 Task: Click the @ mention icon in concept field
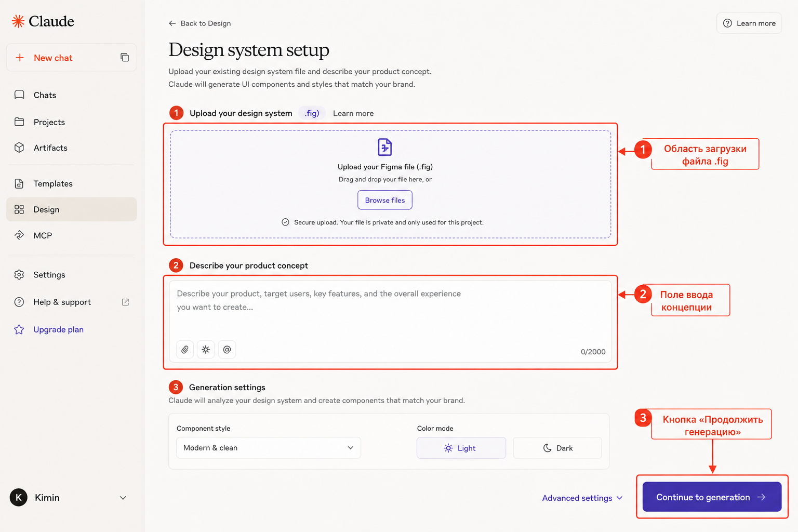point(227,350)
